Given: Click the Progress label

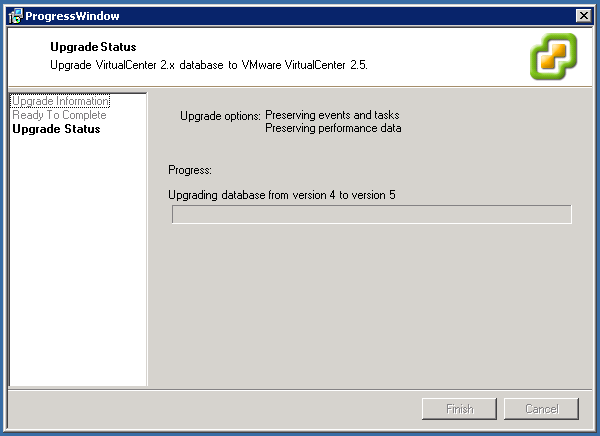Looking at the screenshot, I should coord(191,170).
